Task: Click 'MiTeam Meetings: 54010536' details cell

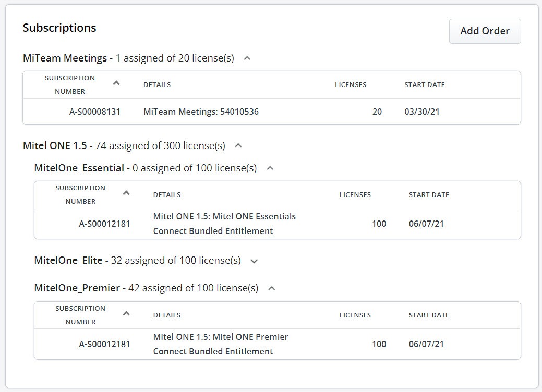Action: pos(201,112)
